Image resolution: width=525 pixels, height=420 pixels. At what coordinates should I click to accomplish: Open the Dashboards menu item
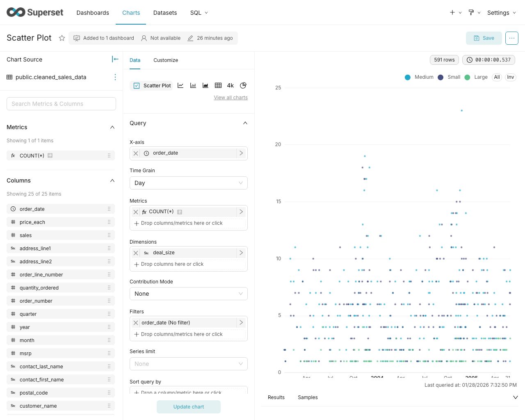point(93,13)
